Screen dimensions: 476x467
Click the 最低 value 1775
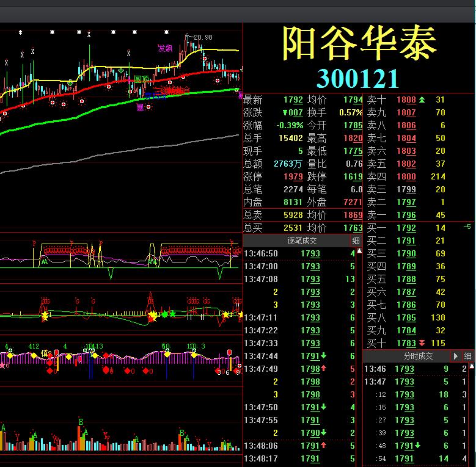click(353, 151)
